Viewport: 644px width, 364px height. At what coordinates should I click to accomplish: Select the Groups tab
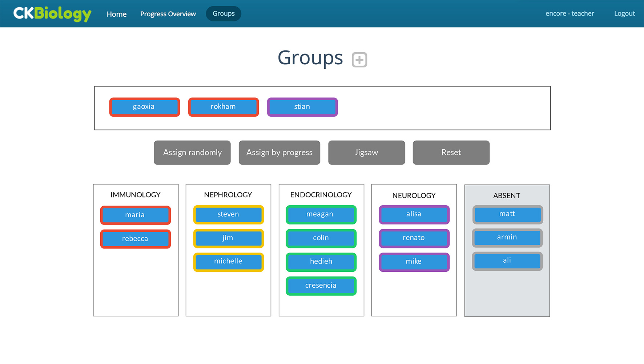click(x=224, y=14)
